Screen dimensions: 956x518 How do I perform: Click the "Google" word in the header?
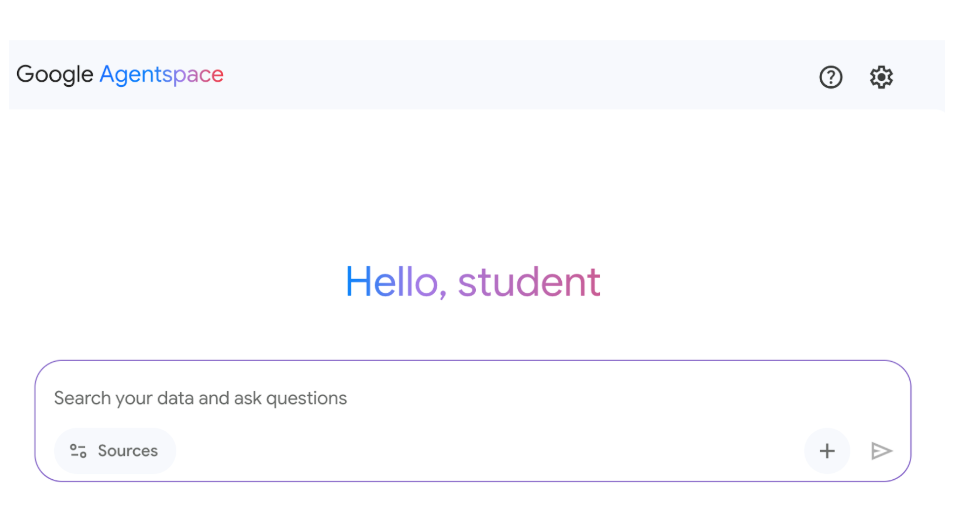point(55,74)
